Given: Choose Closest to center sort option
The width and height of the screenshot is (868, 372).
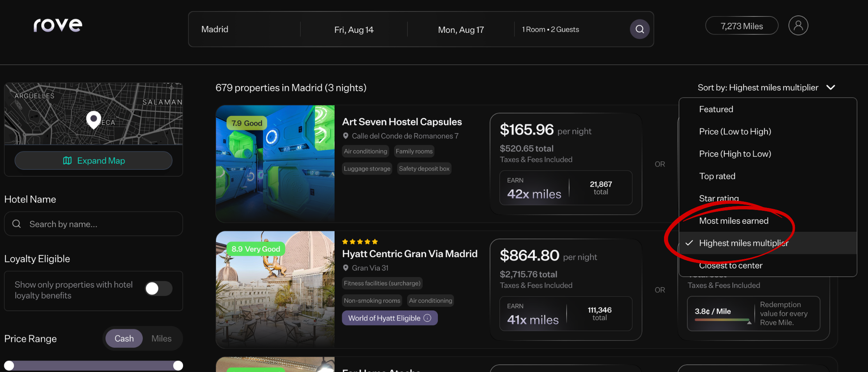Looking at the screenshot, I should tap(767, 265).
